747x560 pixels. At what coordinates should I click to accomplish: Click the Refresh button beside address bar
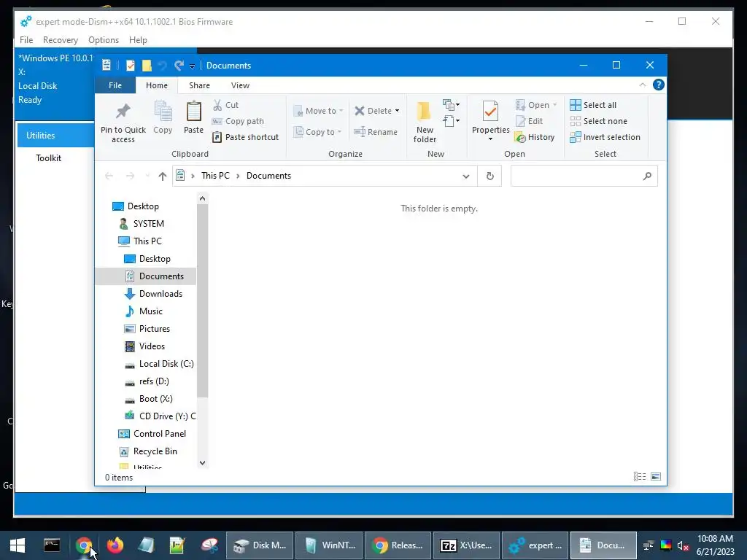click(x=489, y=176)
